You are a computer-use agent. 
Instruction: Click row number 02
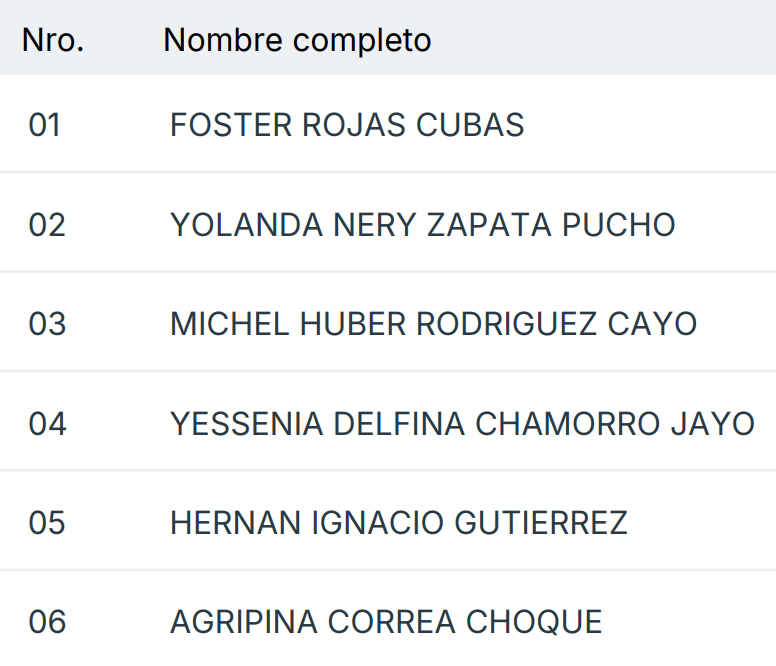pyautogui.click(x=47, y=225)
